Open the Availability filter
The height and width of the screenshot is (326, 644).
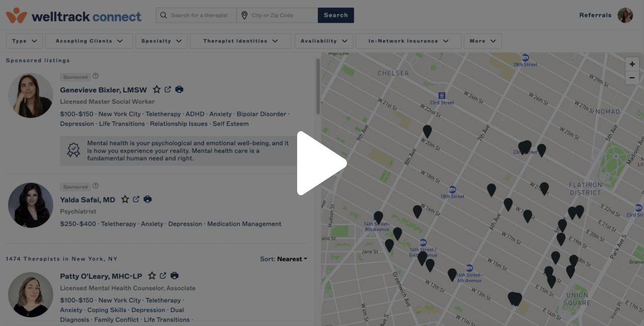pyautogui.click(x=324, y=41)
